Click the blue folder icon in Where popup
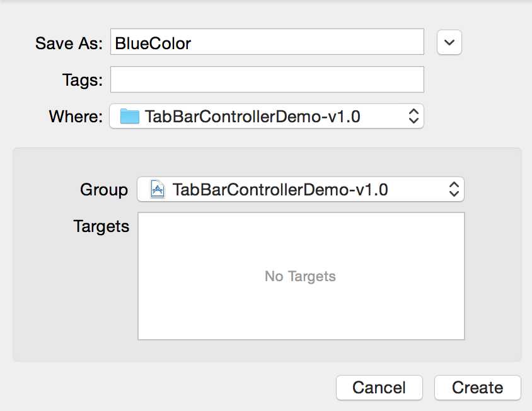 coord(129,116)
